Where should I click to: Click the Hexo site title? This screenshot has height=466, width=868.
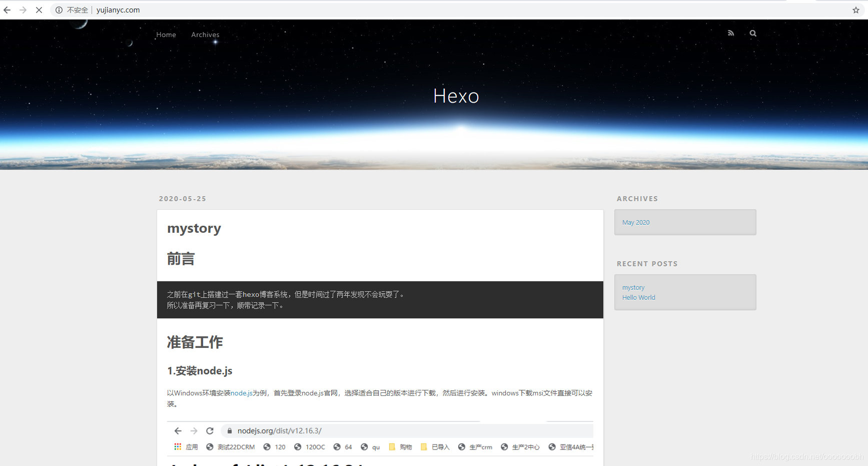point(456,96)
